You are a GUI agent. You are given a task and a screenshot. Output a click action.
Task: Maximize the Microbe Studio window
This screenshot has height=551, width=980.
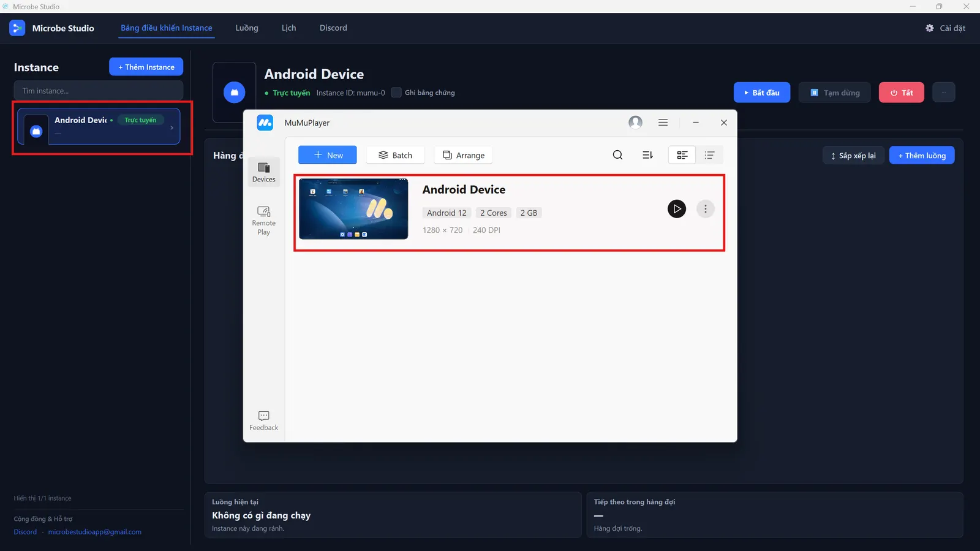(939, 6)
